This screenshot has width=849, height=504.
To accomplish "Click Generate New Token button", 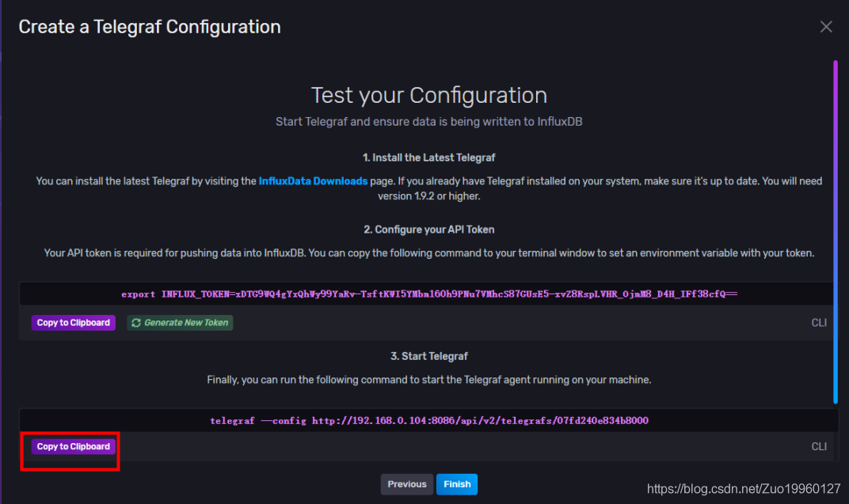I will pyautogui.click(x=180, y=323).
